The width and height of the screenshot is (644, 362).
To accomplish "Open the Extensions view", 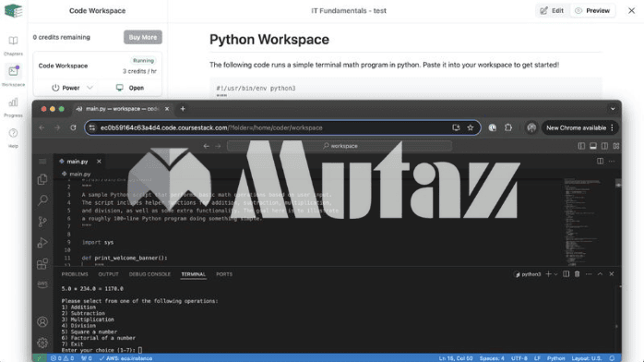I will 42,263.
